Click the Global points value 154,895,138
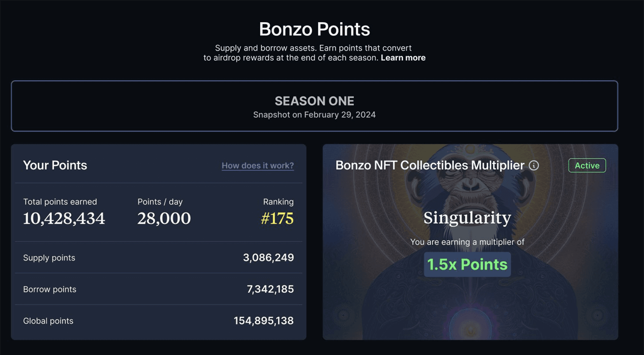The height and width of the screenshot is (355, 644). [x=264, y=321]
